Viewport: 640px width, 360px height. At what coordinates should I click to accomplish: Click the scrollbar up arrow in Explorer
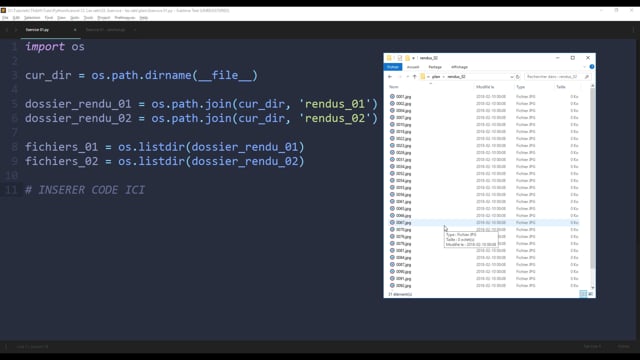point(593,86)
